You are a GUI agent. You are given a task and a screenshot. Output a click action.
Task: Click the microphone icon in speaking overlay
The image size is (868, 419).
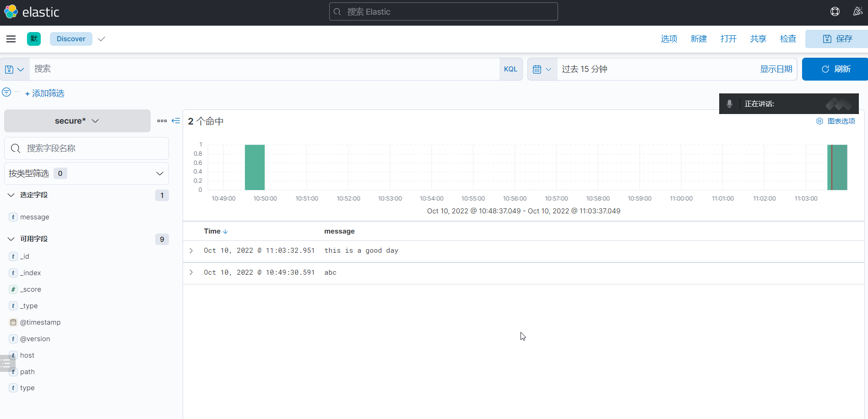click(729, 104)
